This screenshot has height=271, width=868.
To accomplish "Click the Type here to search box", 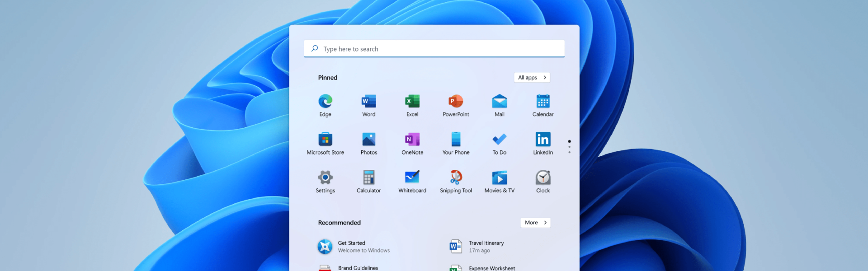I will pos(434,48).
